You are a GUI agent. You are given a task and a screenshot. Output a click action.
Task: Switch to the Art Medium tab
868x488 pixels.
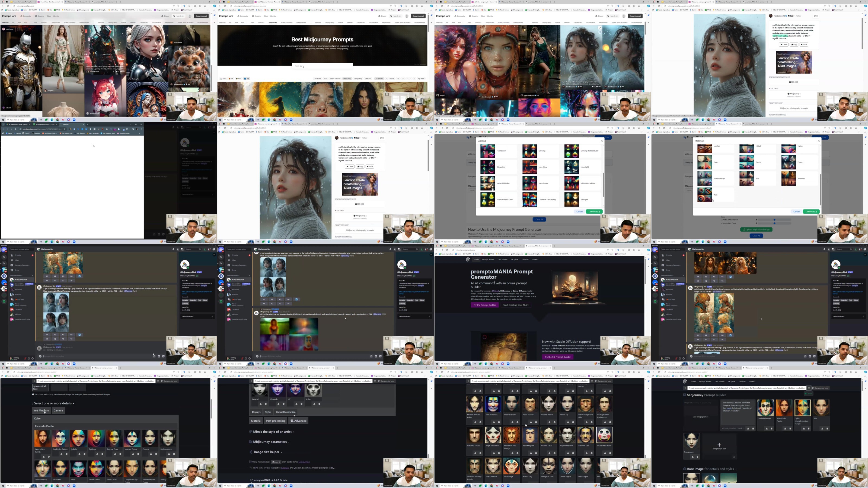(41, 410)
